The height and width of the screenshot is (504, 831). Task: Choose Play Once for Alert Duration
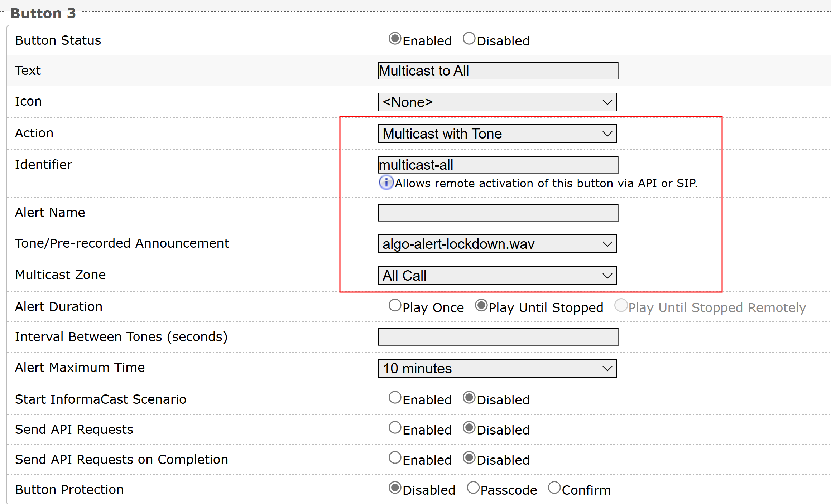395,305
